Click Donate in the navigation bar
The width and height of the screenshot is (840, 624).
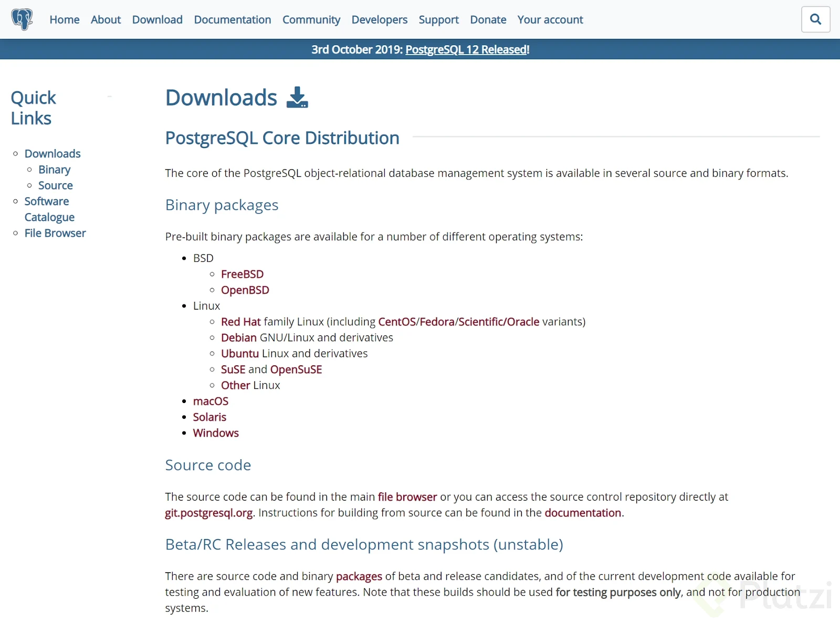point(488,19)
